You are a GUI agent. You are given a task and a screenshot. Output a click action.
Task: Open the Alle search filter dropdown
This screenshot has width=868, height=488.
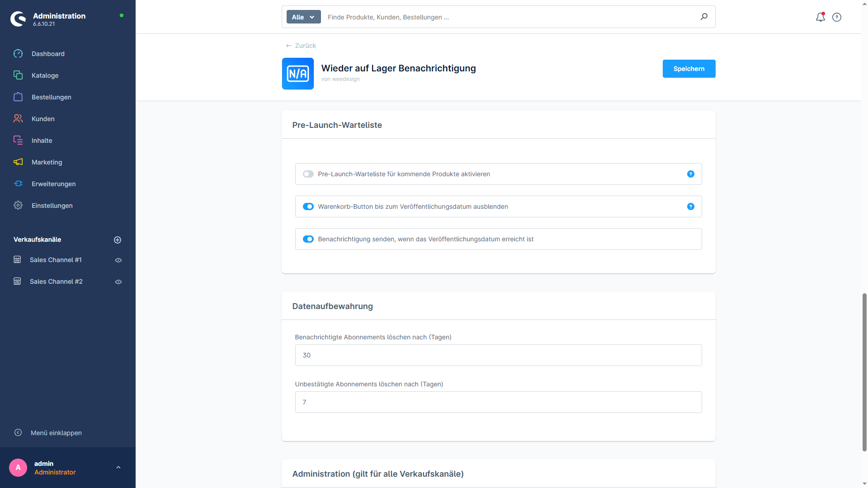(303, 17)
